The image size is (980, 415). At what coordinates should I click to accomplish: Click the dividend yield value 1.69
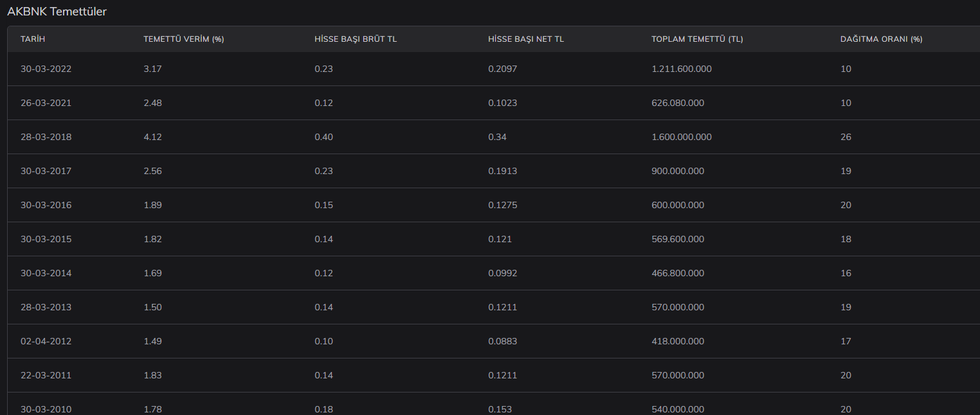tap(152, 273)
